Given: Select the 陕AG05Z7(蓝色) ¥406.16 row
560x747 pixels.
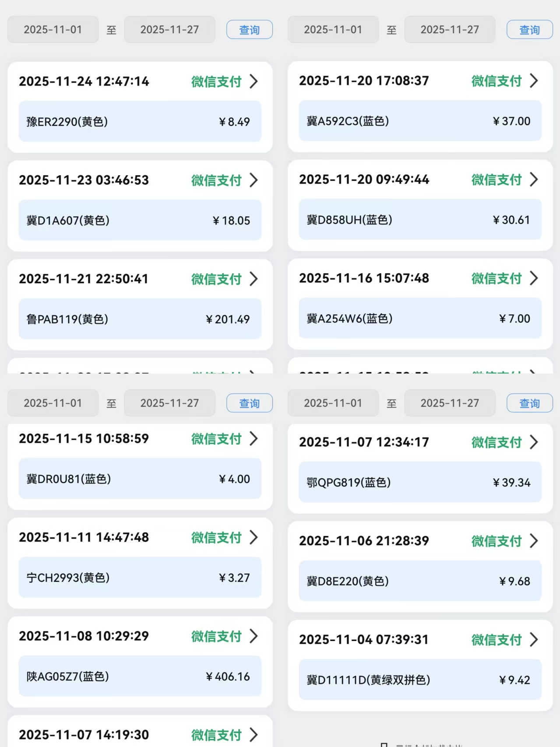Looking at the screenshot, I should [x=140, y=677].
